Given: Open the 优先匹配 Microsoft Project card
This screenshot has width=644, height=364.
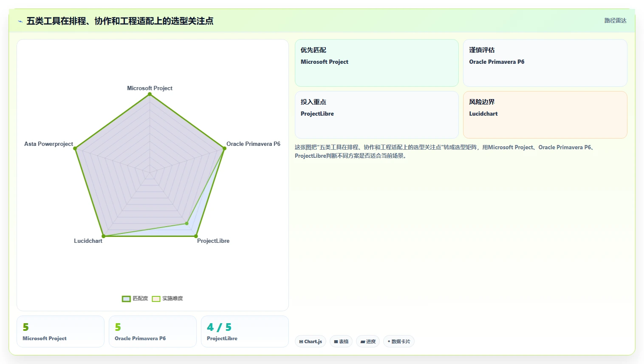Looking at the screenshot, I should [377, 63].
